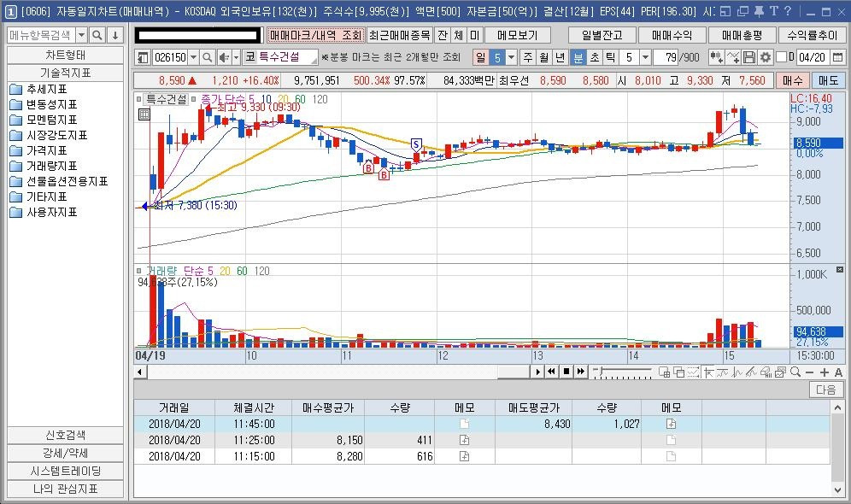This screenshot has height=504, width=851.
Task: Click the 일별잔고 button
Action: (602, 35)
